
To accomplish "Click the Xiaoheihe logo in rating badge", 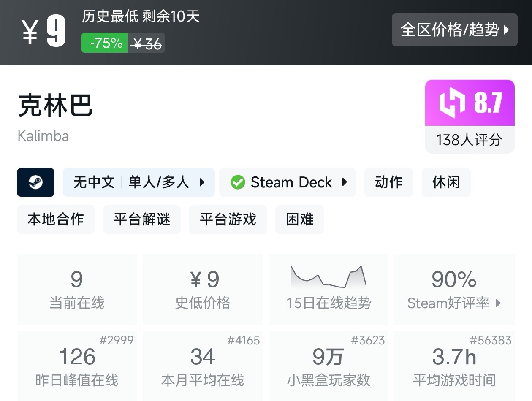I will (452, 103).
